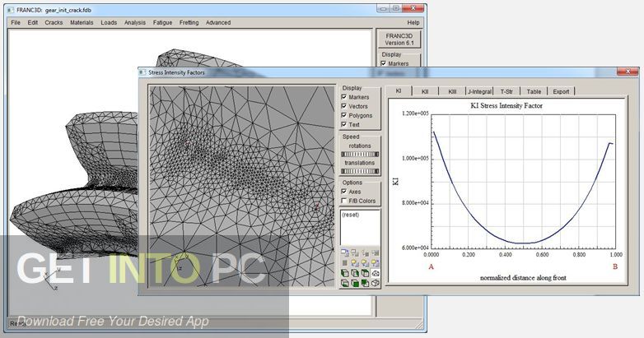Minimize the FRANC3D main window
Screen dimensions: 644x338
click(383, 8)
